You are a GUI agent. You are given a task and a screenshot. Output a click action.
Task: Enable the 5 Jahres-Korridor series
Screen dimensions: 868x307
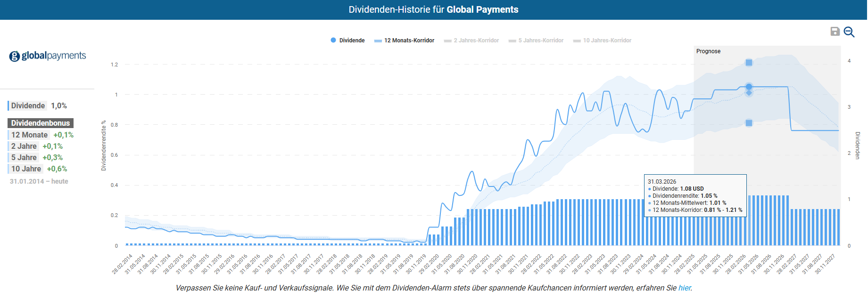[x=536, y=40]
